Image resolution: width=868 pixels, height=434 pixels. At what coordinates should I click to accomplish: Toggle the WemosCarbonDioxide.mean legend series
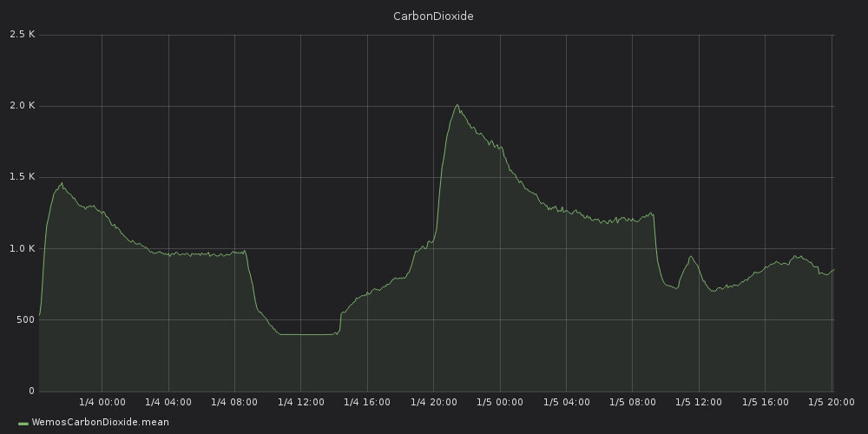pyautogui.click(x=100, y=423)
